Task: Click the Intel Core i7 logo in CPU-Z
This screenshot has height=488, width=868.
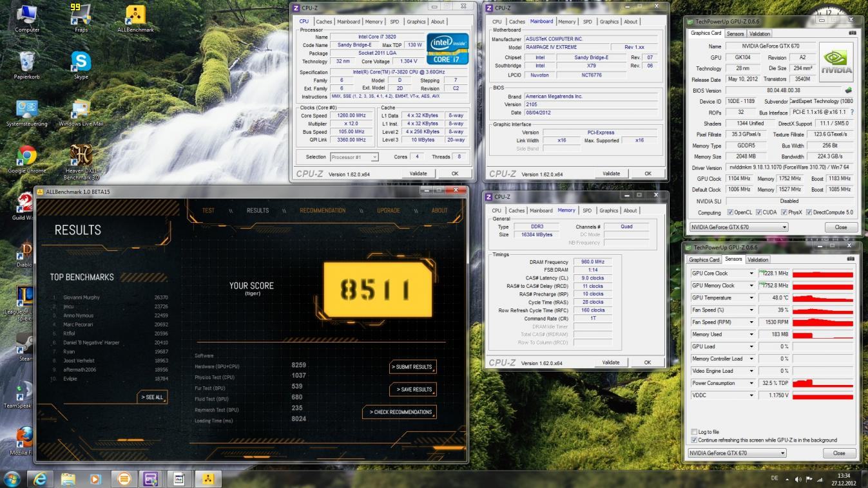Action: tap(447, 48)
